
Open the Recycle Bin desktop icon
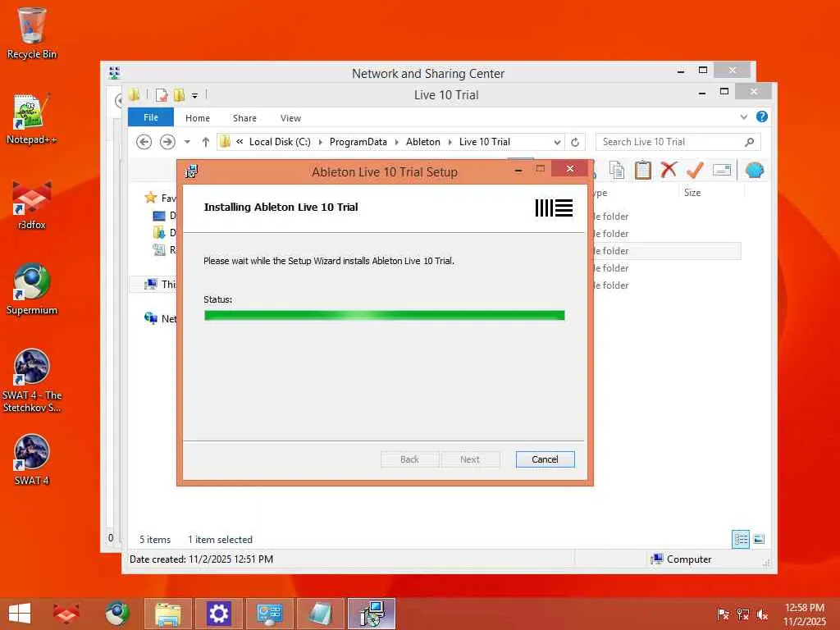click(32, 32)
